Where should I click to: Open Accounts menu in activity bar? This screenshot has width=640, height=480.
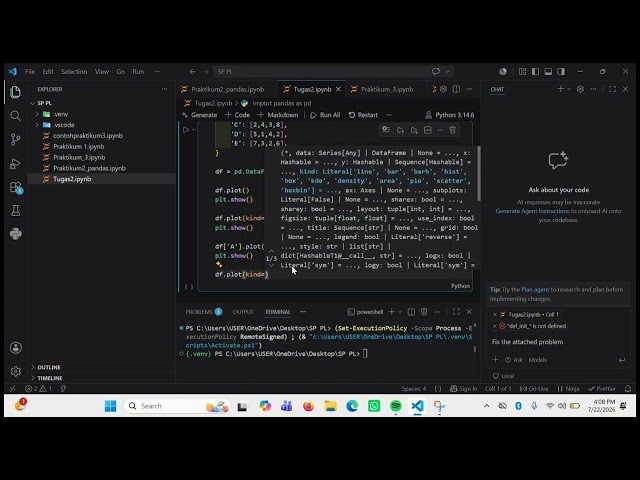16,348
